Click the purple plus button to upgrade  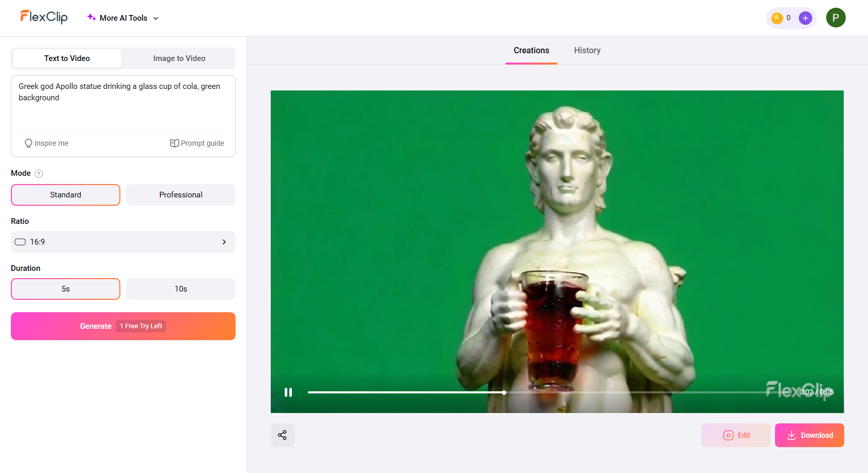[x=805, y=18]
